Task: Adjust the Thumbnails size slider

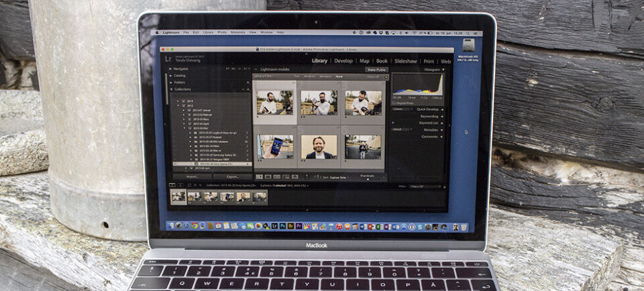Action: pyautogui.click(x=368, y=179)
